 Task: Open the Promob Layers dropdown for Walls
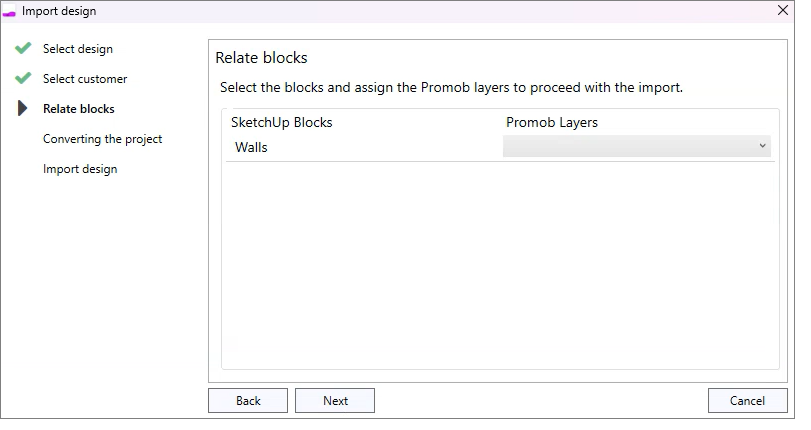[x=637, y=146]
